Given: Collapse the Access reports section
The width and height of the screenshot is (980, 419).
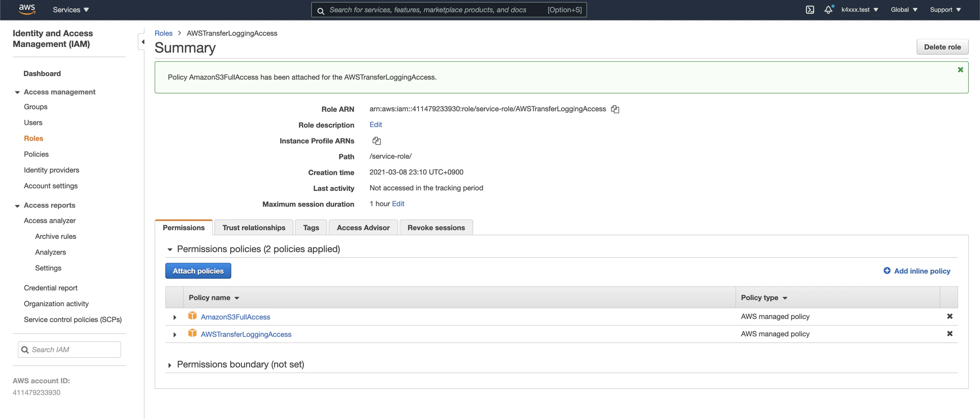Looking at the screenshot, I should point(17,206).
